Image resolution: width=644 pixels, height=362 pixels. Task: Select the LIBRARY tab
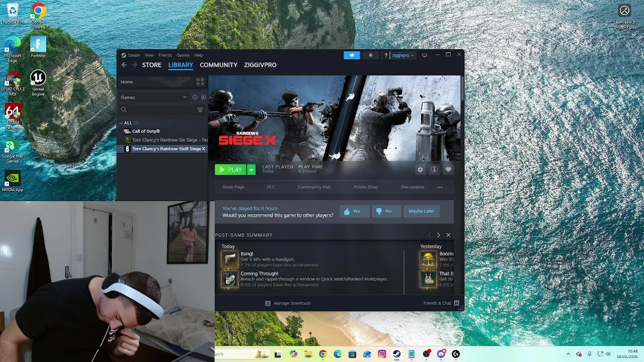pyautogui.click(x=181, y=65)
